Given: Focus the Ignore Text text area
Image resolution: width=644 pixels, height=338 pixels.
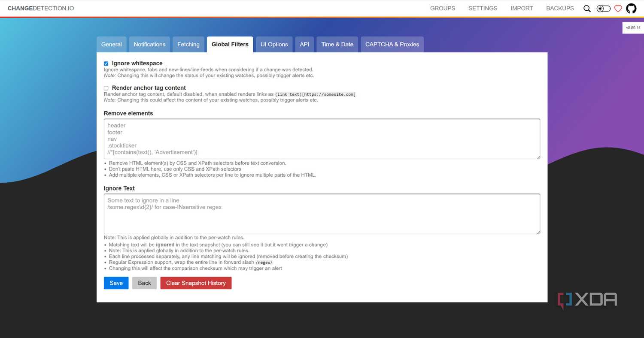Looking at the screenshot, I should pos(322,214).
